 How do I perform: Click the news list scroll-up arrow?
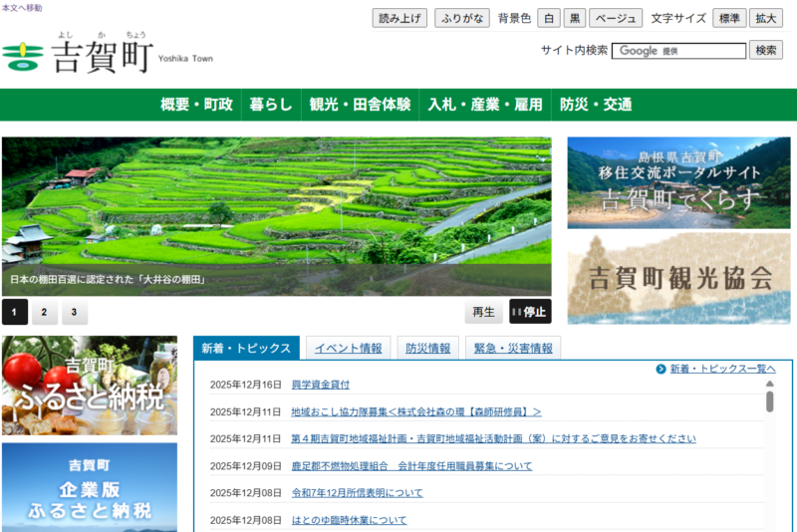point(769,384)
